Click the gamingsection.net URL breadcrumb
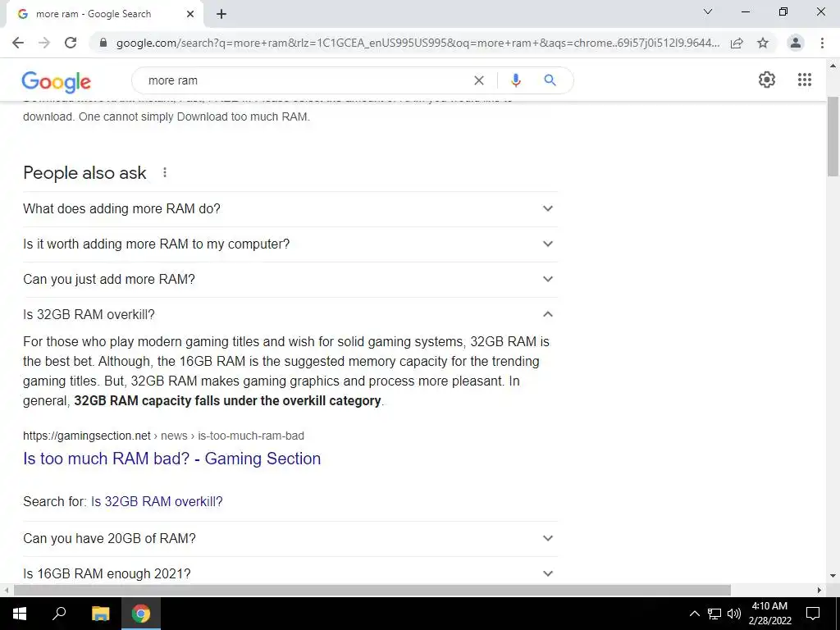The height and width of the screenshot is (630, 840). point(163,436)
